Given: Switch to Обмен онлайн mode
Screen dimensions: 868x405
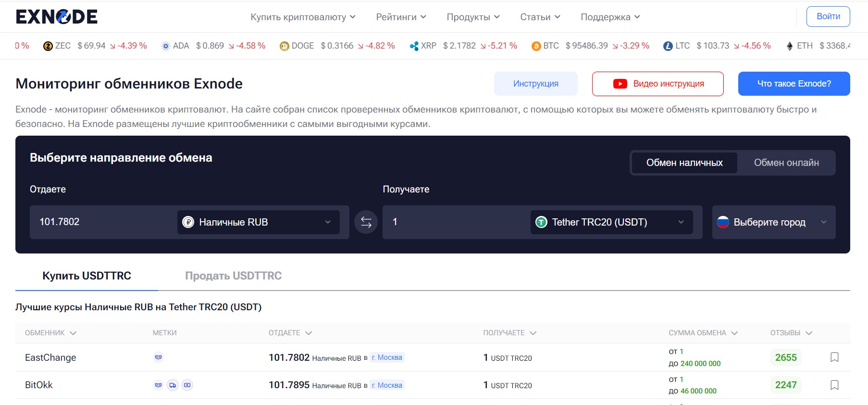Looking at the screenshot, I should click(786, 163).
